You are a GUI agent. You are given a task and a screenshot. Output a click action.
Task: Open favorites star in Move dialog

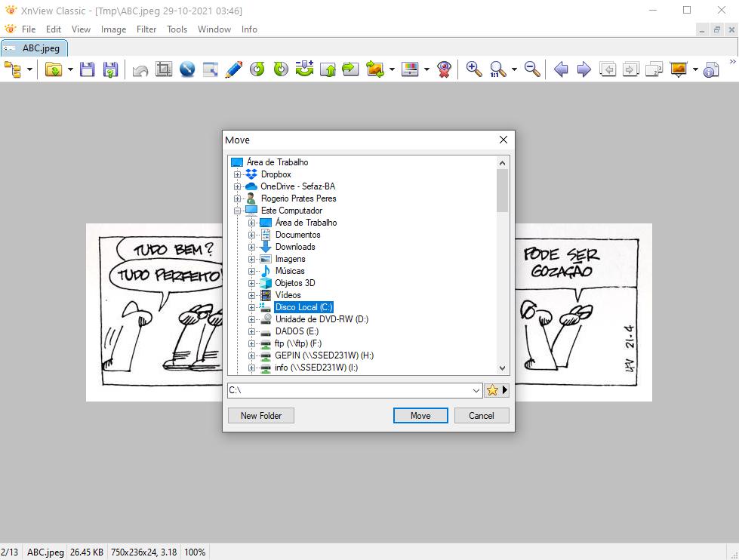coord(492,390)
